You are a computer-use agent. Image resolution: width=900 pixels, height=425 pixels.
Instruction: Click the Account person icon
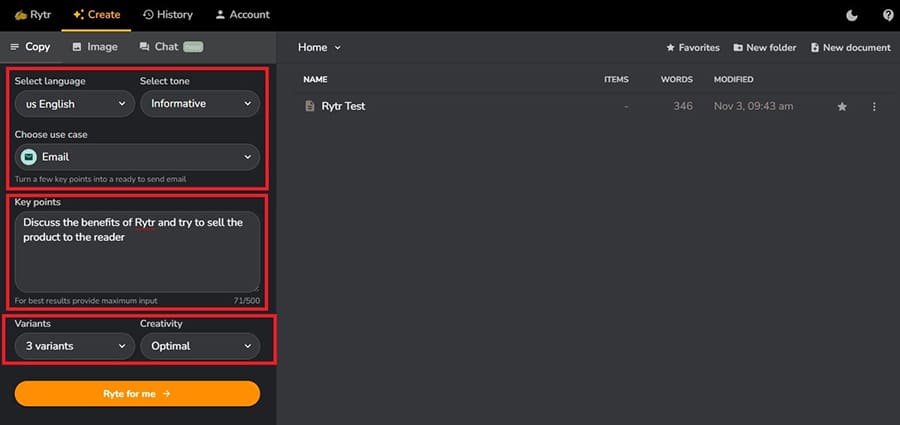pos(220,15)
